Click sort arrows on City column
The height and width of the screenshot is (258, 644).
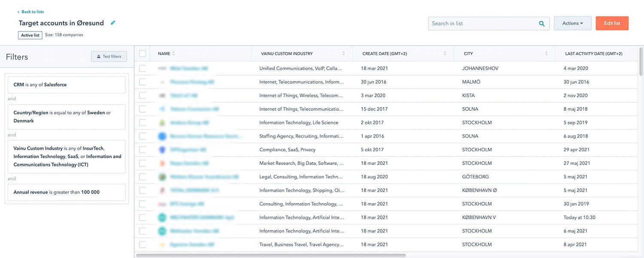click(546, 54)
